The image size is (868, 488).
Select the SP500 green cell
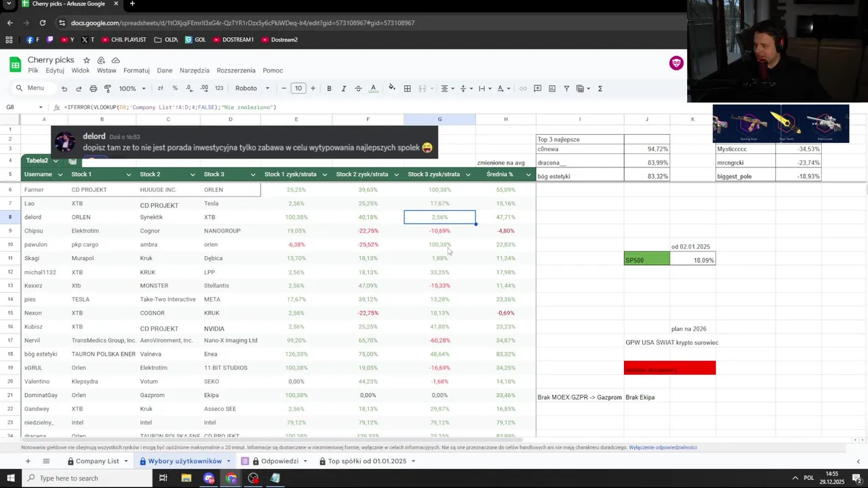646,260
